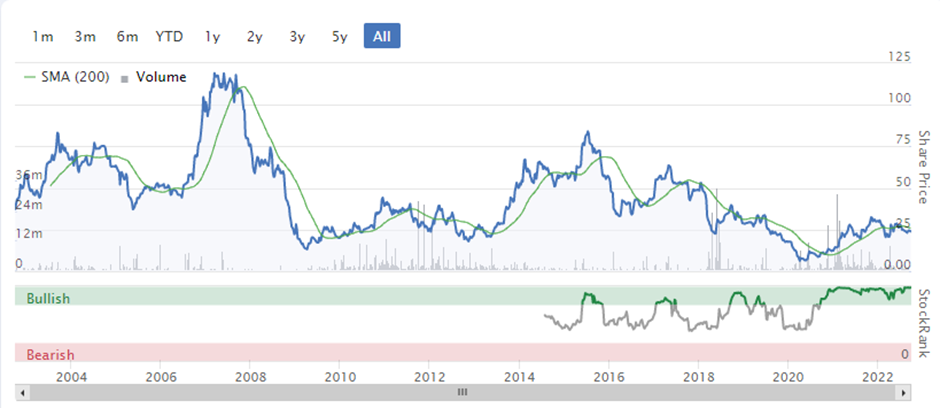
Task: Click the 2020 x-axis label
Action: (x=788, y=377)
